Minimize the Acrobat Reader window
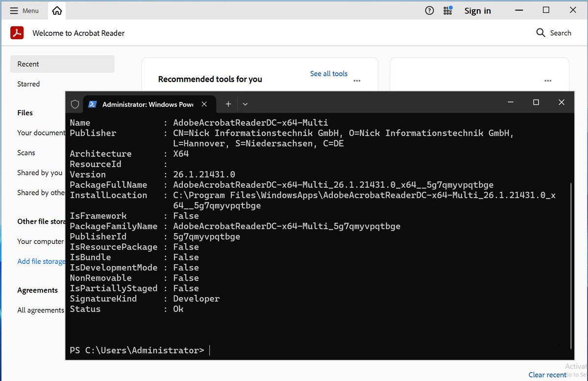 tap(520, 10)
